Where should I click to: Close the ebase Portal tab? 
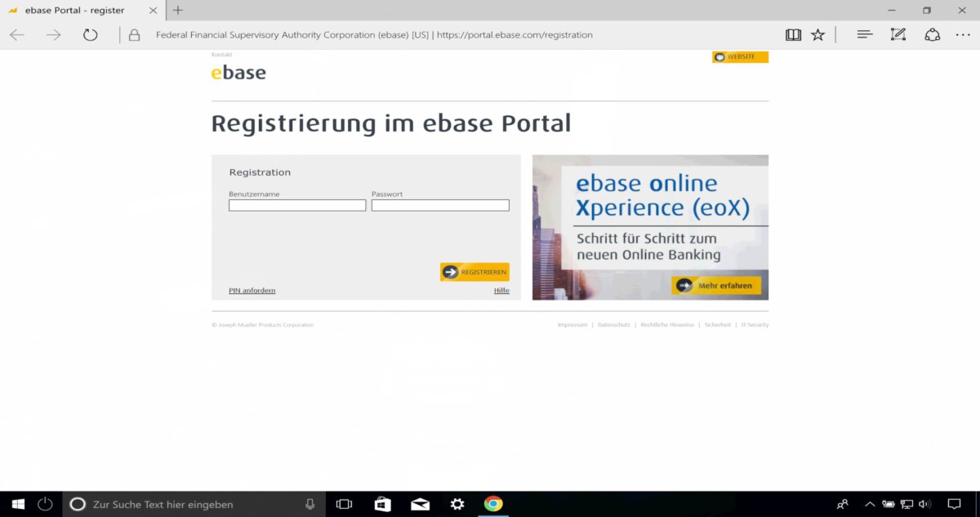[x=153, y=11]
